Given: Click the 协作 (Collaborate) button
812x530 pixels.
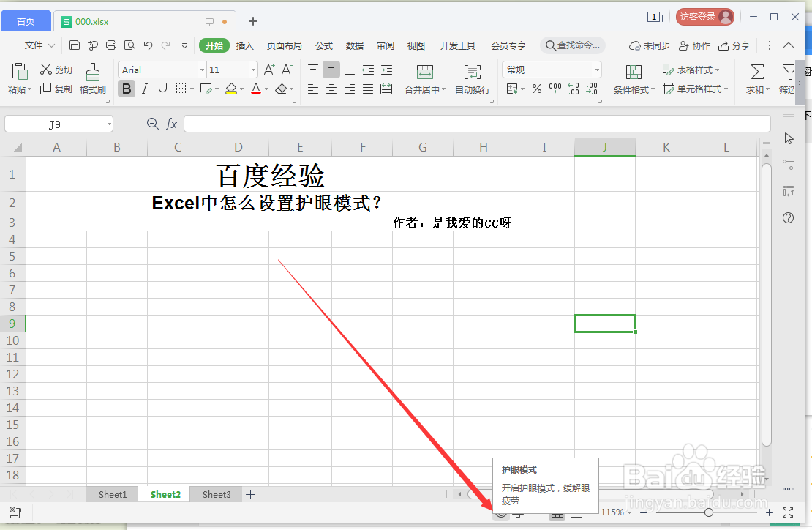Looking at the screenshot, I should (x=694, y=45).
